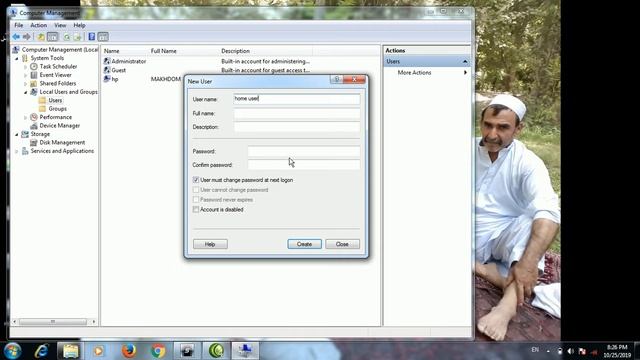This screenshot has height=360, width=640.
Task: Expand the Event Viewer node arrow
Action: point(26,75)
